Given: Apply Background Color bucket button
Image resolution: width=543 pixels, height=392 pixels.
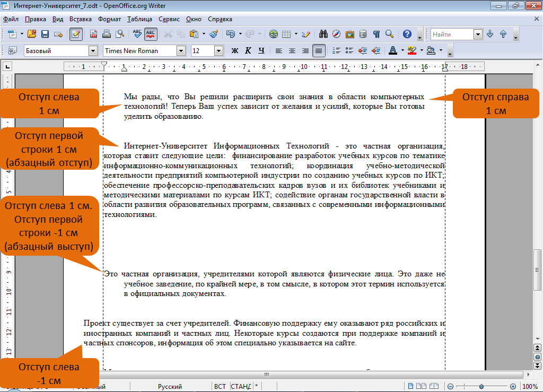Looking at the screenshot, I should [431, 50].
